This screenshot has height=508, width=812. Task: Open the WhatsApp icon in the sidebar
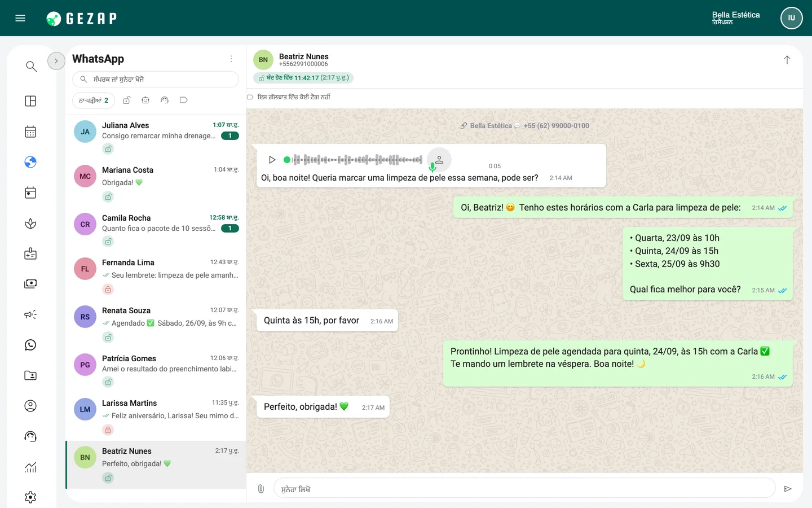(x=30, y=345)
